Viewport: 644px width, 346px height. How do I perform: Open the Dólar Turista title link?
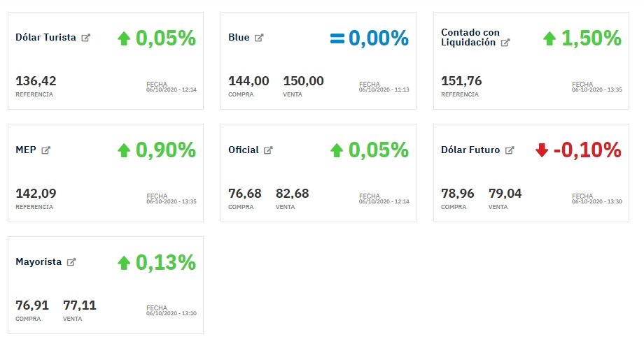point(45,38)
